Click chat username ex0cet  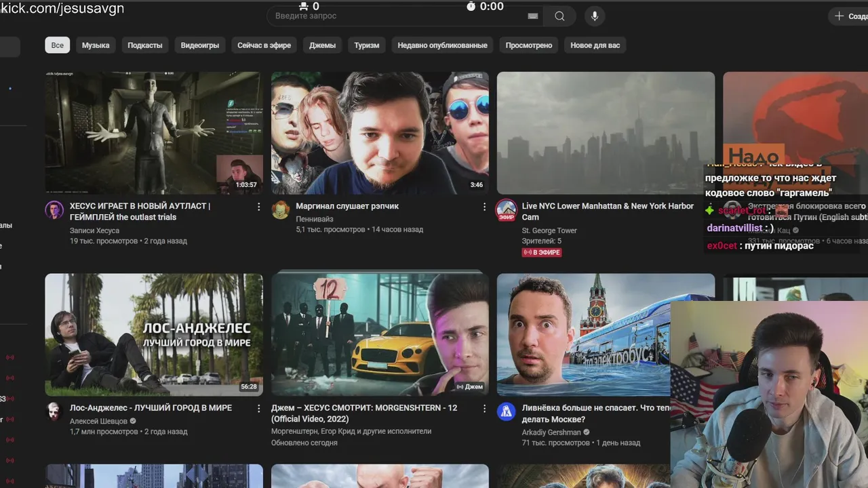tap(722, 246)
